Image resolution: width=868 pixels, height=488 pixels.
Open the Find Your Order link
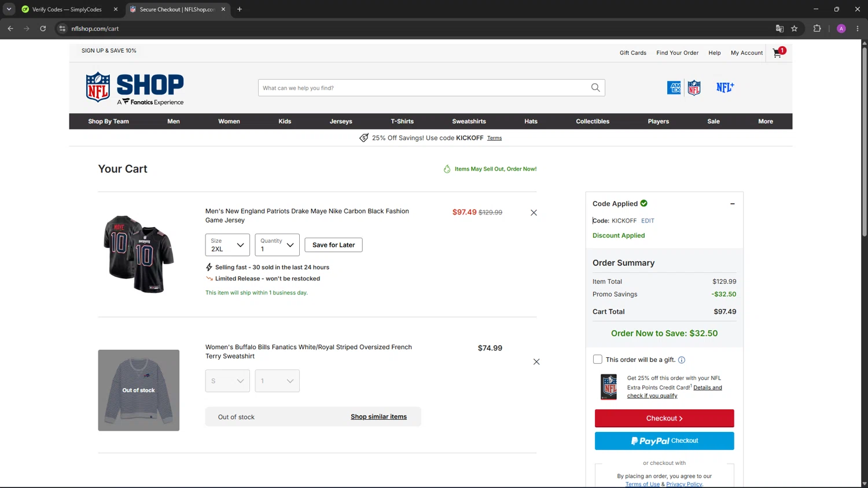tap(678, 53)
